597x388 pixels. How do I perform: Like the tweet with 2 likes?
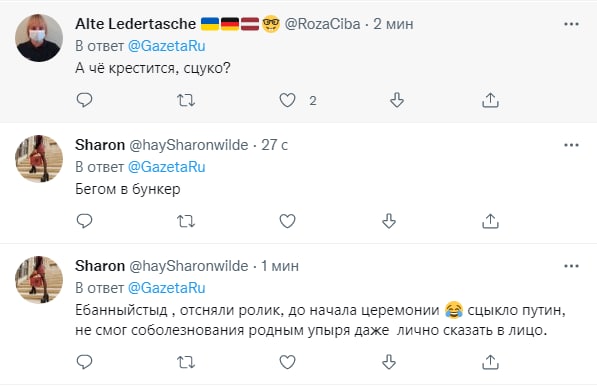tap(287, 100)
